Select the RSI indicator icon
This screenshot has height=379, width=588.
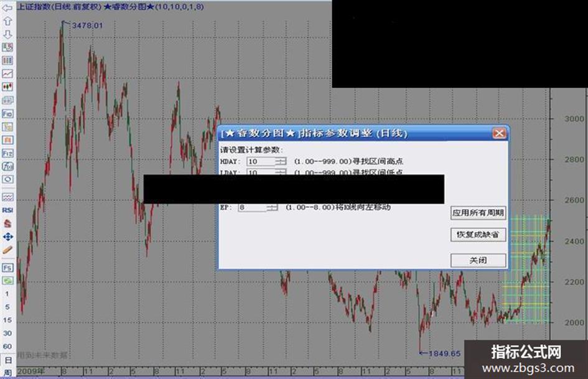coord(7,210)
